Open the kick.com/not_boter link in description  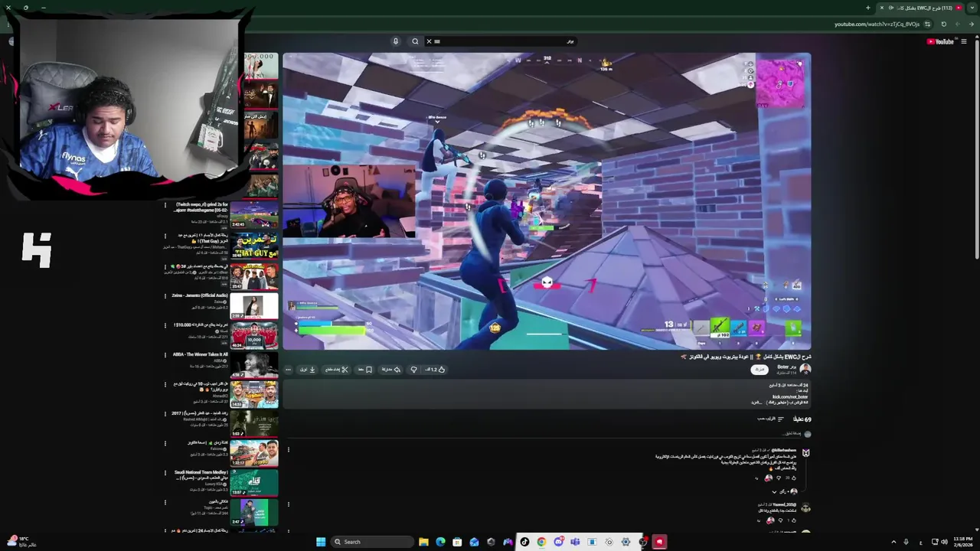(x=790, y=396)
